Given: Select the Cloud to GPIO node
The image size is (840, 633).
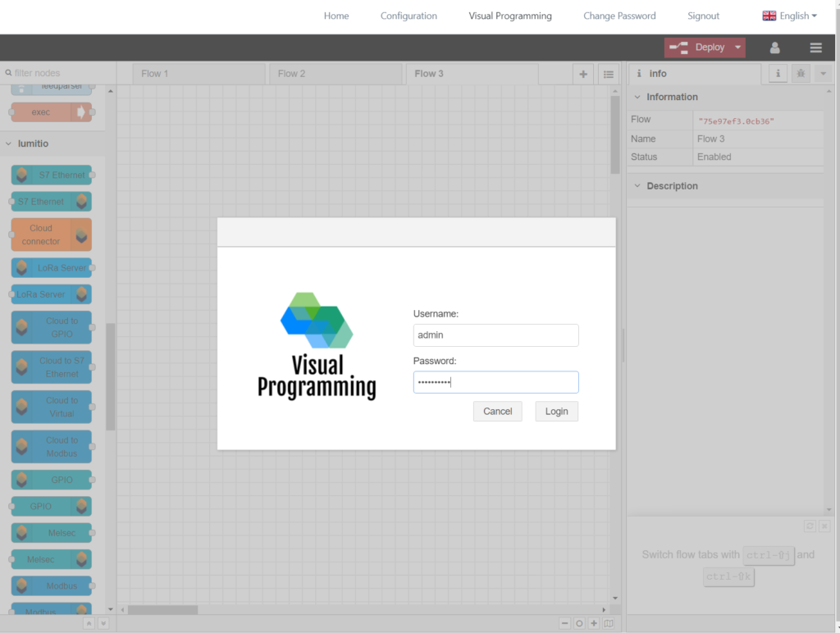Looking at the screenshot, I should click(x=52, y=327).
